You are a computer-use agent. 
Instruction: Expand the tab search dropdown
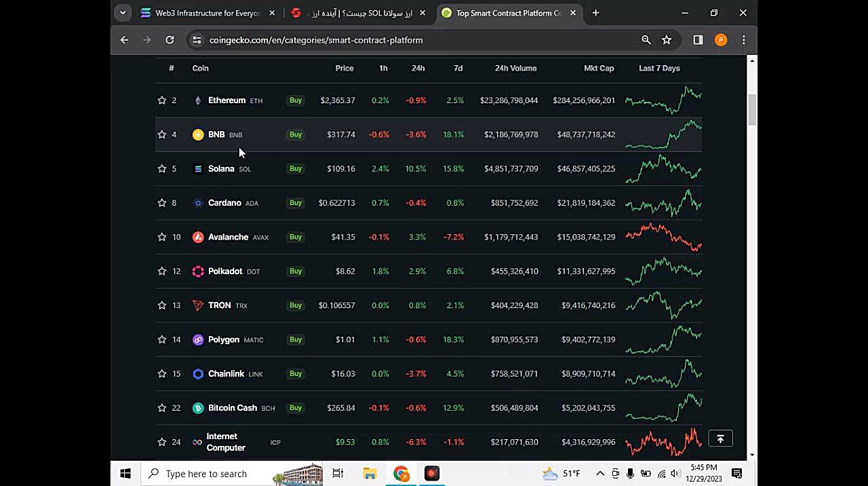tap(123, 13)
